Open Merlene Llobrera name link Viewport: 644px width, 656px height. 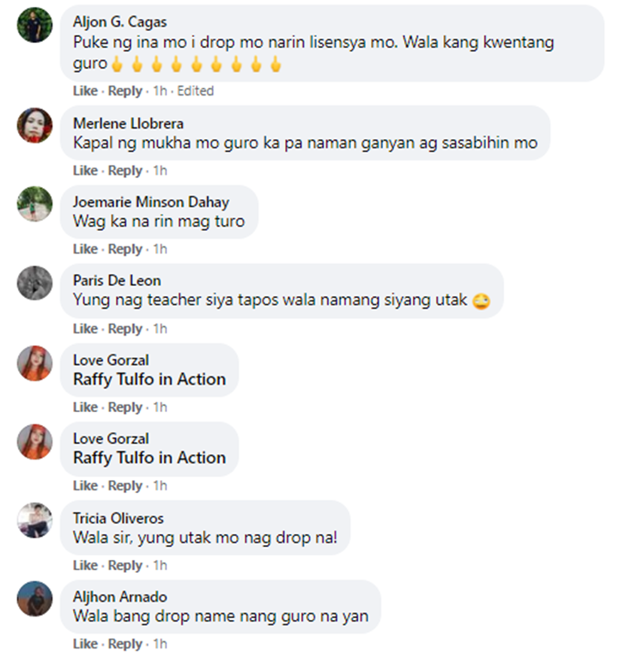(129, 124)
